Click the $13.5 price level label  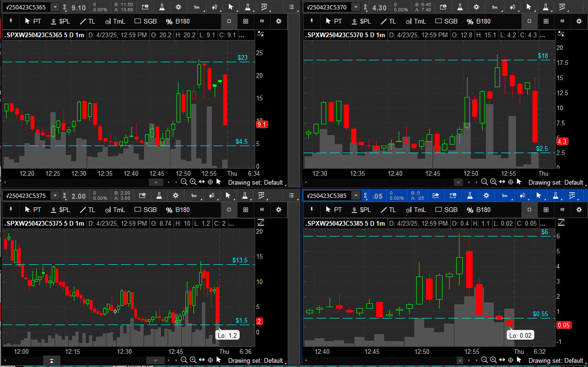(x=240, y=260)
